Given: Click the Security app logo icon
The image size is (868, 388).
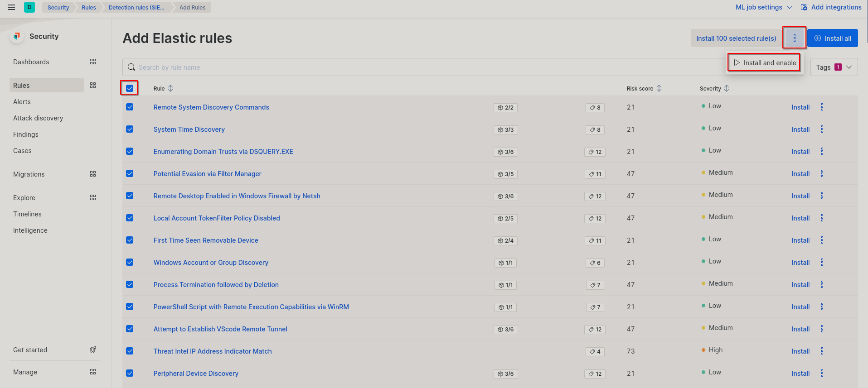Looking at the screenshot, I should [x=17, y=36].
